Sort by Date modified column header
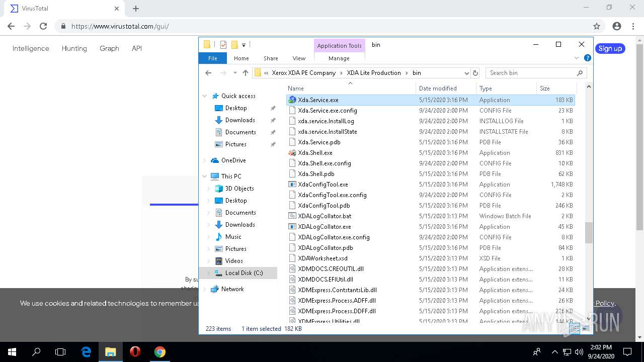Screen dimensions: 644x362 pos(446,88)
